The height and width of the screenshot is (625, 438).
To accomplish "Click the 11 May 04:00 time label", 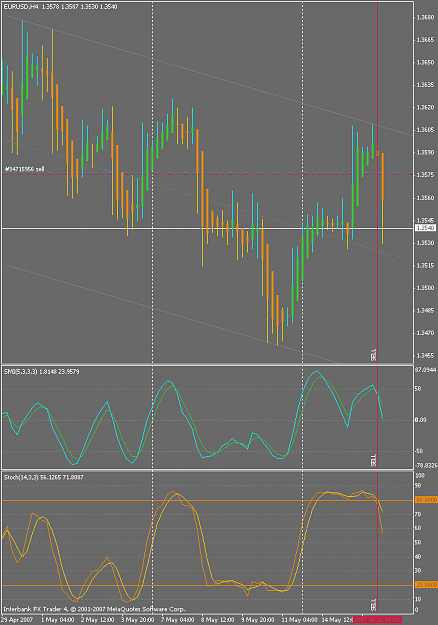I will pos(300,620).
